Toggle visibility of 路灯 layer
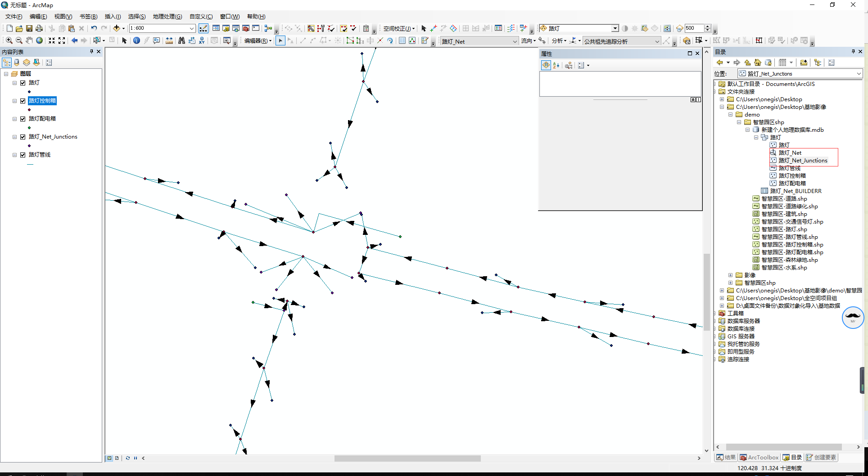The width and height of the screenshot is (868, 476). (x=23, y=83)
